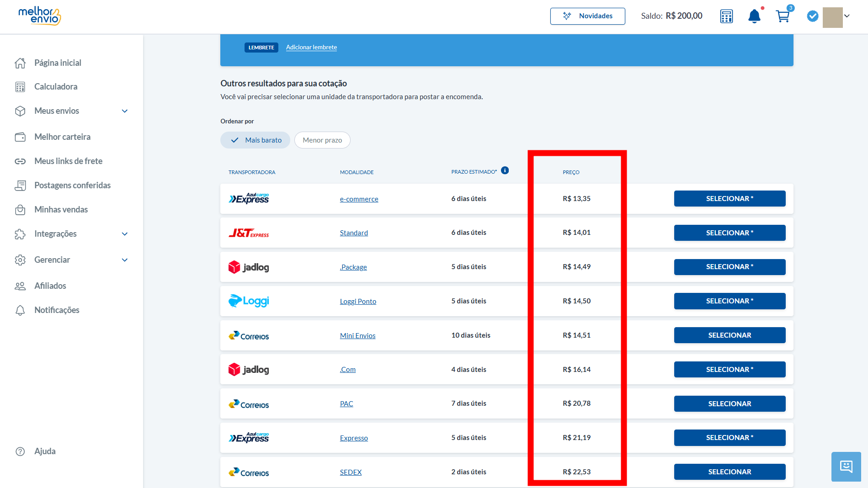The image size is (868, 488).
Task: Select Correios PAC for R$ 20,78
Action: click(730, 404)
